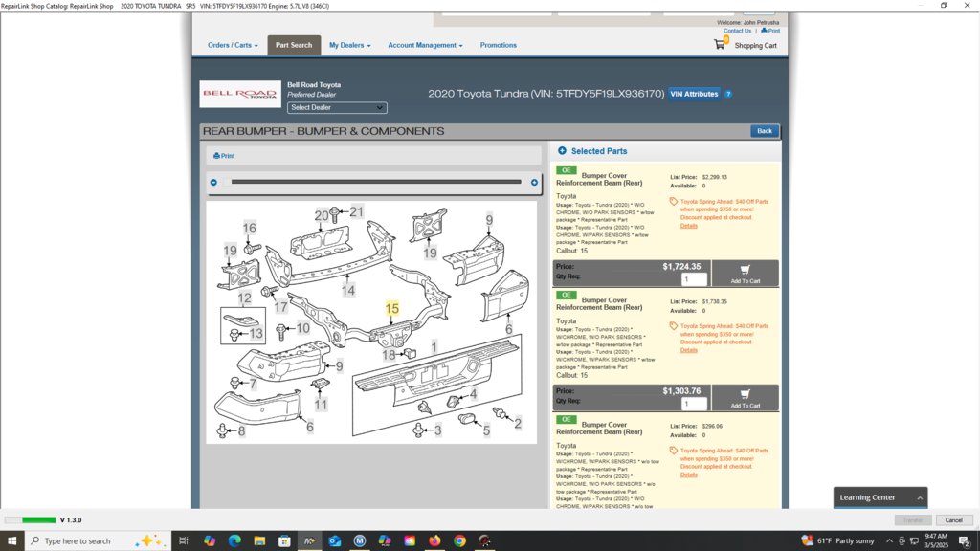Click the discount tag icon for $2,299.13 part

(x=673, y=202)
